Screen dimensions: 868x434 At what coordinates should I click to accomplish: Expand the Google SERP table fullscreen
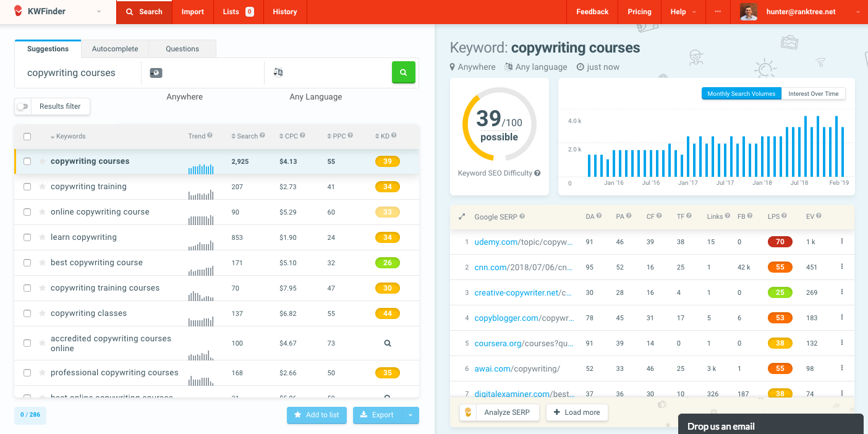pos(461,217)
